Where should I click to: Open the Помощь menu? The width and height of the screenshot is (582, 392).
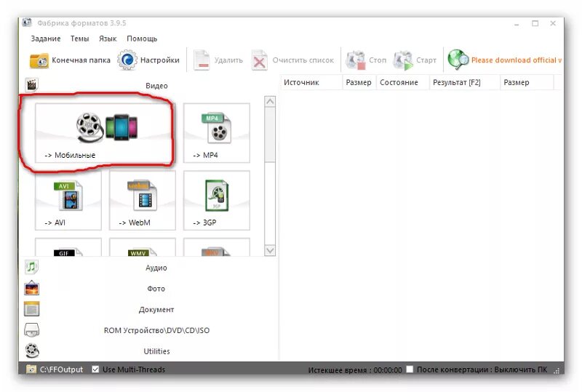(x=142, y=39)
